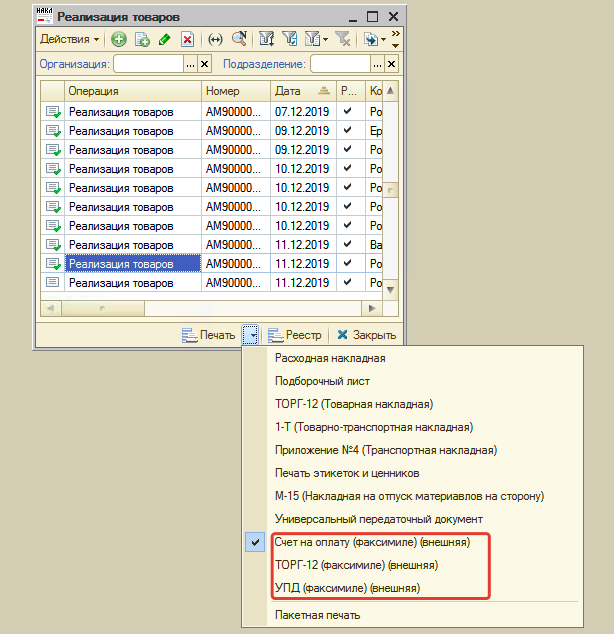Image resolution: width=614 pixels, height=634 pixels.
Task: Click the magnifier search-in-list icon
Action: [239, 39]
